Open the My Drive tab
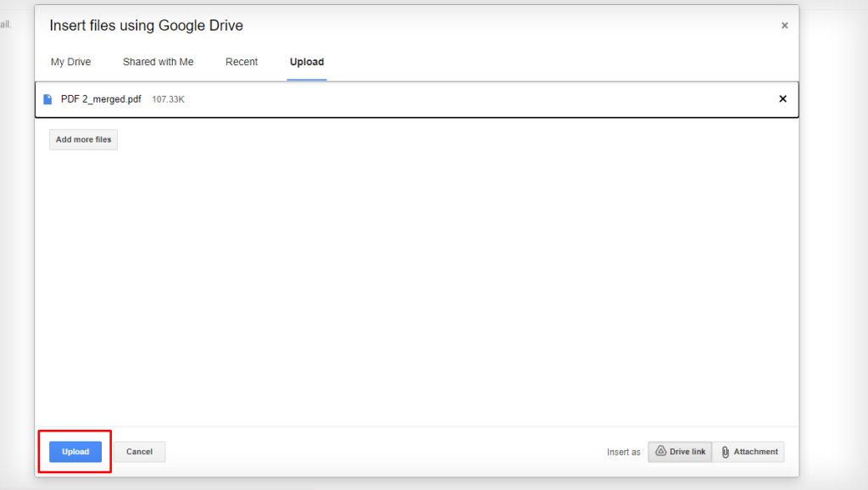 click(x=70, y=61)
